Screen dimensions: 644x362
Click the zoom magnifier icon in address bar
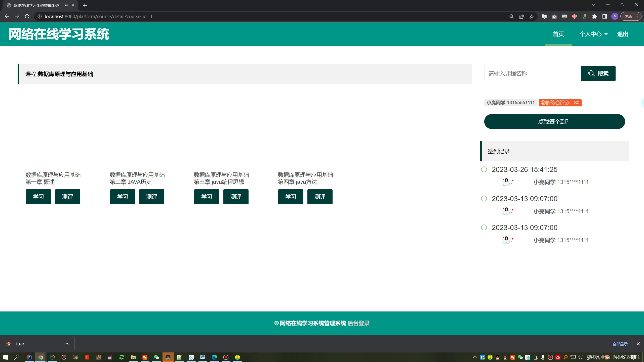coord(511,16)
